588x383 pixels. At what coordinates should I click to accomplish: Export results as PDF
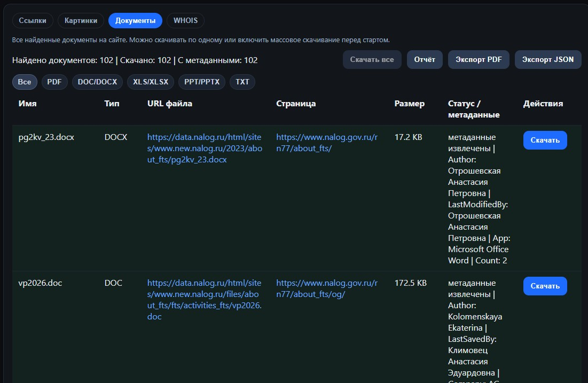(x=479, y=59)
